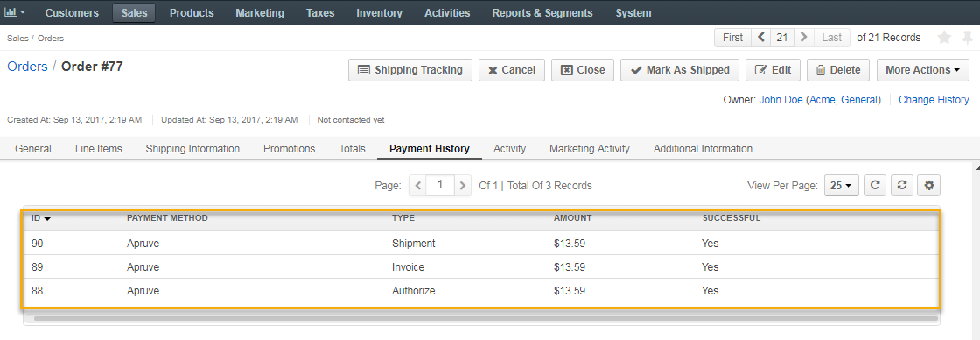
Task: Open the Change History link
Action: pyautogui.click(x=934, y=100)
